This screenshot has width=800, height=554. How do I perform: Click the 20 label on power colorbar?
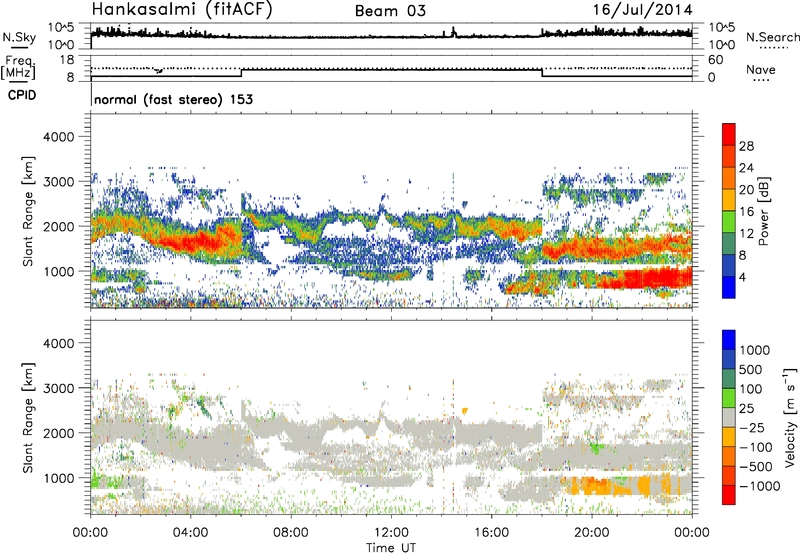746,190
